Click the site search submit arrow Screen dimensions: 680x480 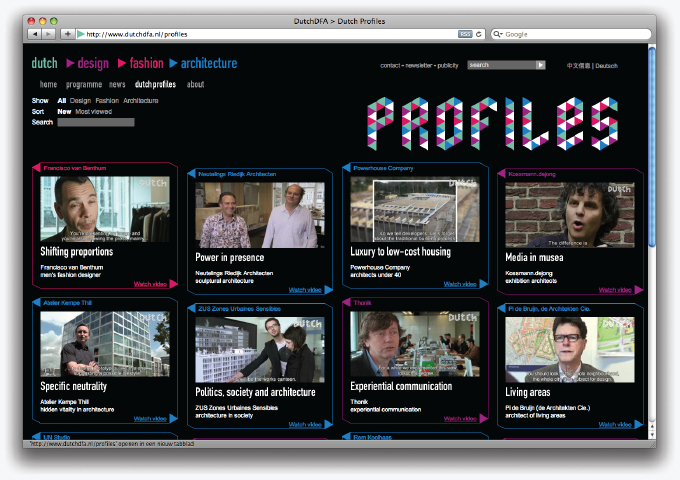pyautogui.click(x=540, y=65)
